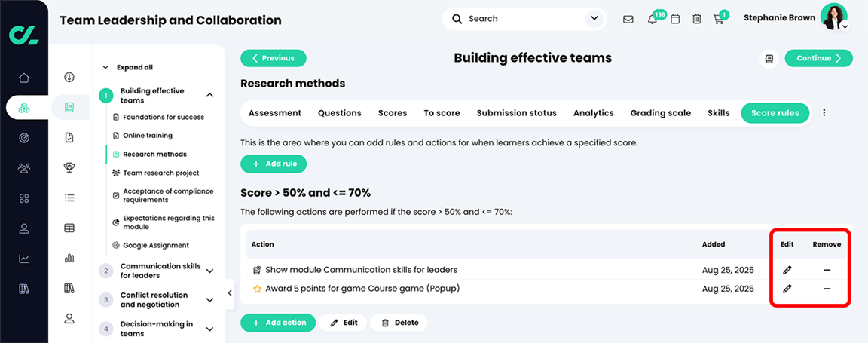Open the profile menu arrow on the avatar
This screenshot has height=343, width=868.
[x=845, y=26]
